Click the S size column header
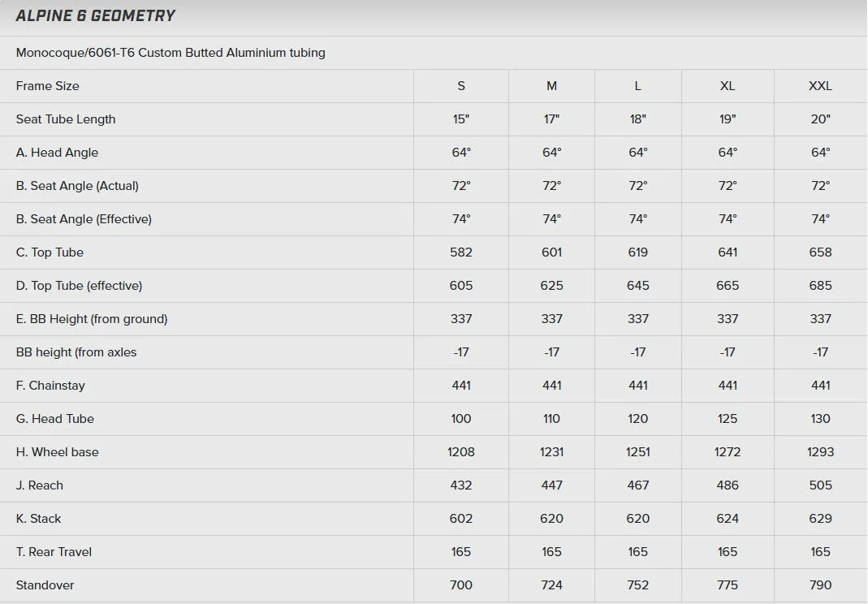This screenshot has height=604, width=868. 461,86
